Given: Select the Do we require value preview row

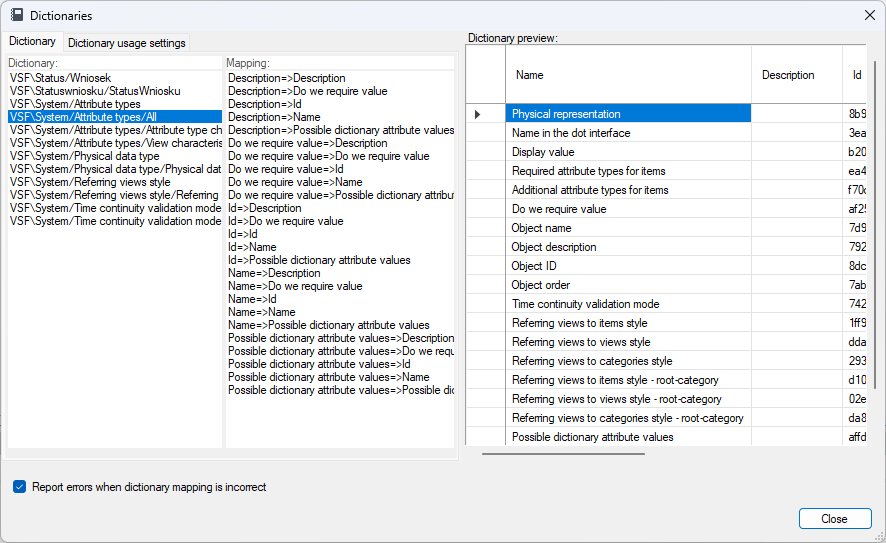Looking at the screenshot, I should (628, 209).
